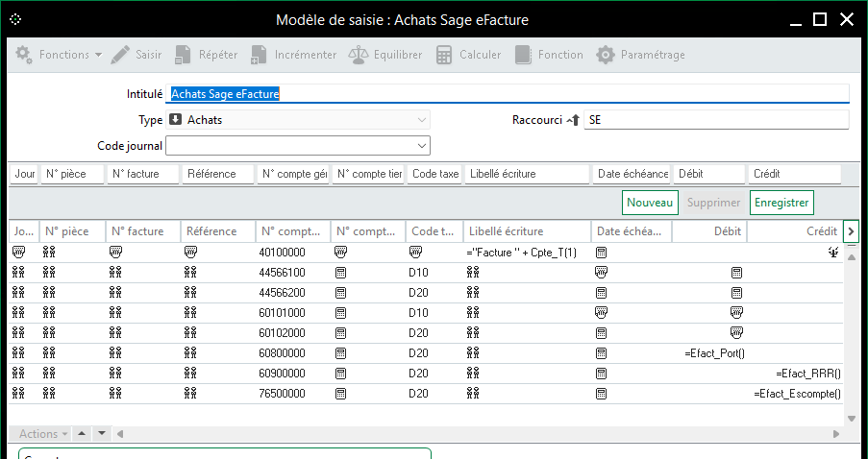
Task: Click the horizontal scrollbar left arrow
Action: (x=119, y=434)
